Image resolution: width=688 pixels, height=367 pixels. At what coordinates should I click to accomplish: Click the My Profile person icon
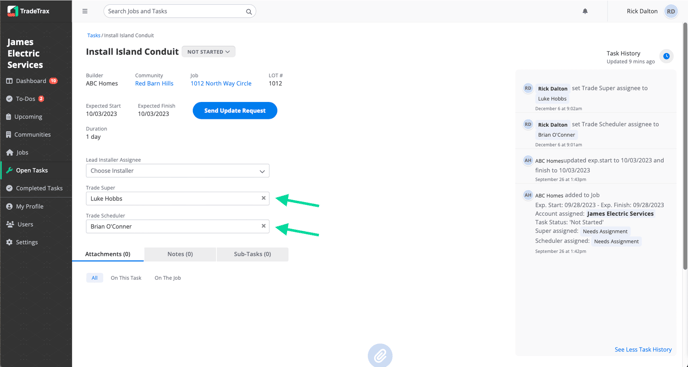pyautogui.click(x=9, y=206)
